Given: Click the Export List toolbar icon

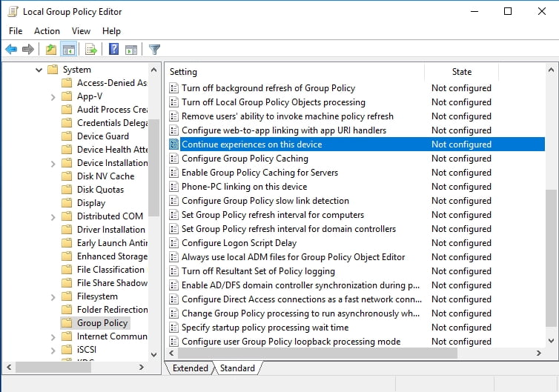Looking at the screenshot, I should (91, 50).
